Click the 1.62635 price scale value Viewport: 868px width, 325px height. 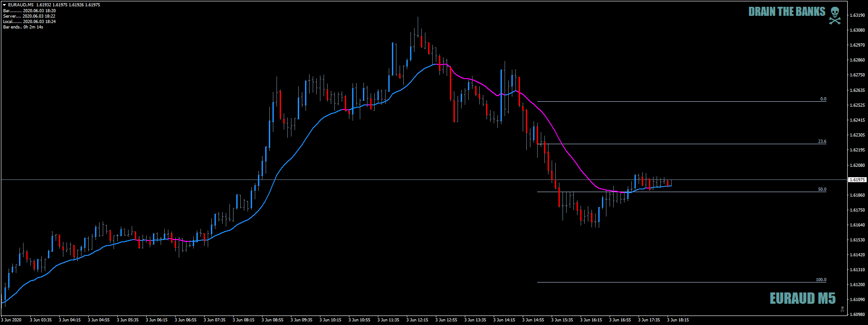tap(858, 90)
